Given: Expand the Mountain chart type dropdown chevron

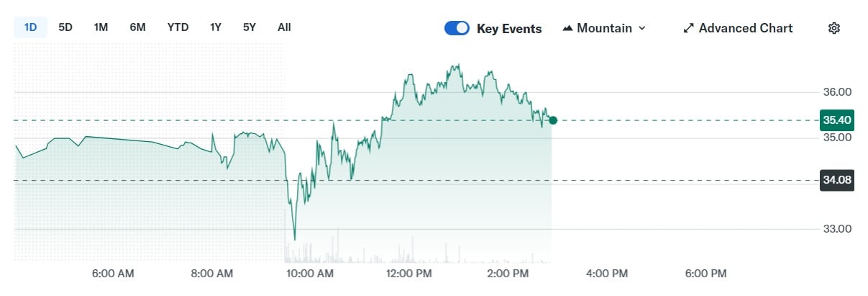Looking at the screenshot, I should tap(642, 28).
